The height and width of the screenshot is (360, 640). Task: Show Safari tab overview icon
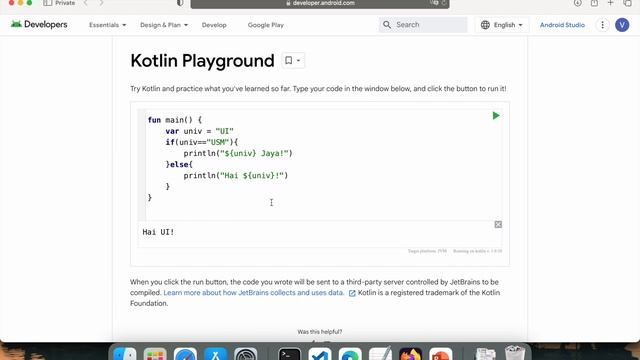(x=628, y=3)
